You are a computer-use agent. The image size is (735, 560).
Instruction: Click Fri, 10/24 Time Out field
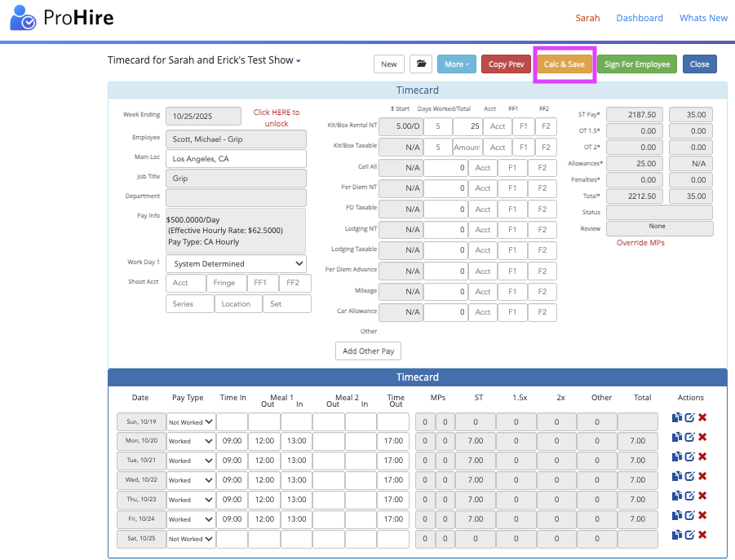[x=393, y=519]
